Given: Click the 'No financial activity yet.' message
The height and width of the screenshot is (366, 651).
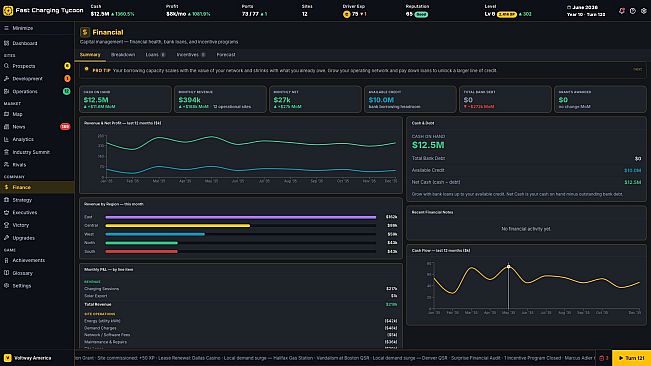Looking at the screenshot, I should click(x=526, y=229).
